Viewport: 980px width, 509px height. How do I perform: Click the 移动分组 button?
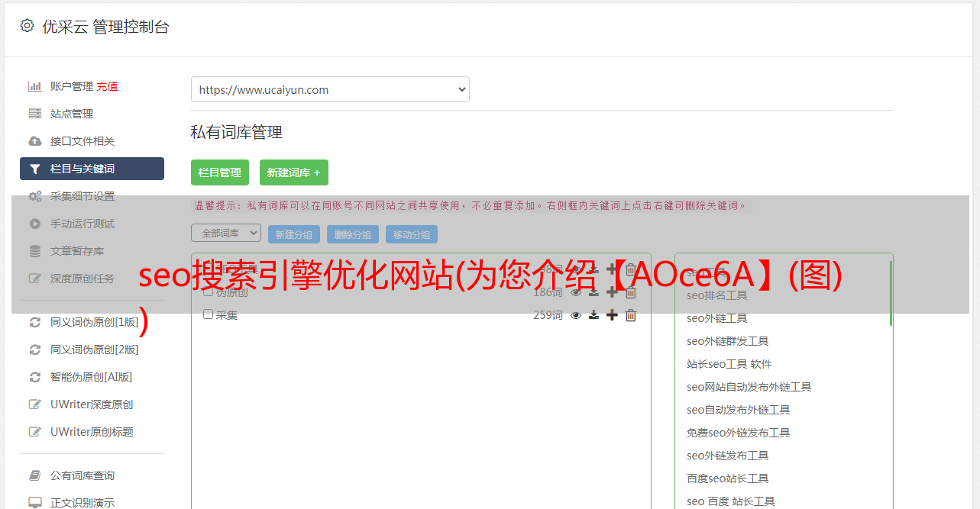pos(412,234)
